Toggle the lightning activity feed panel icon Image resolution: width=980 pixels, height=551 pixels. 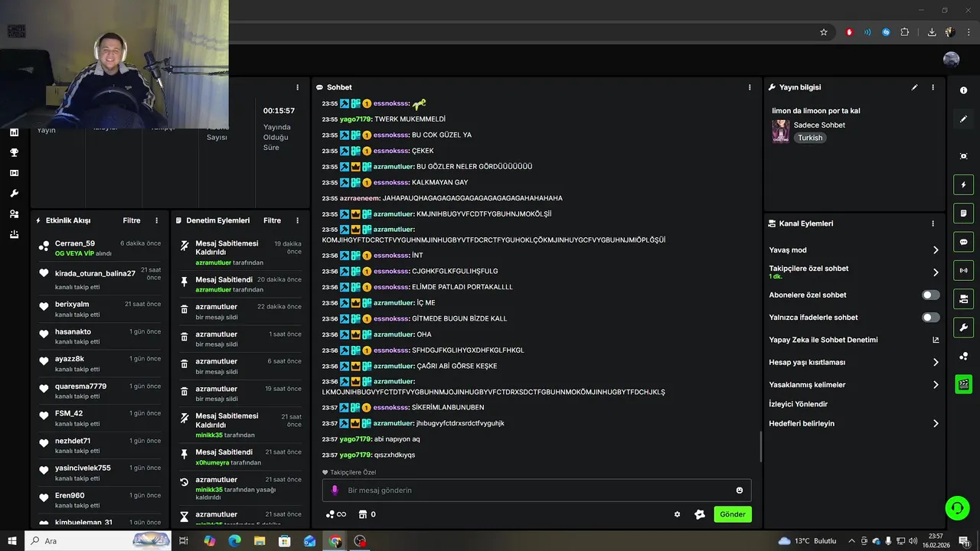pos(963,184)
